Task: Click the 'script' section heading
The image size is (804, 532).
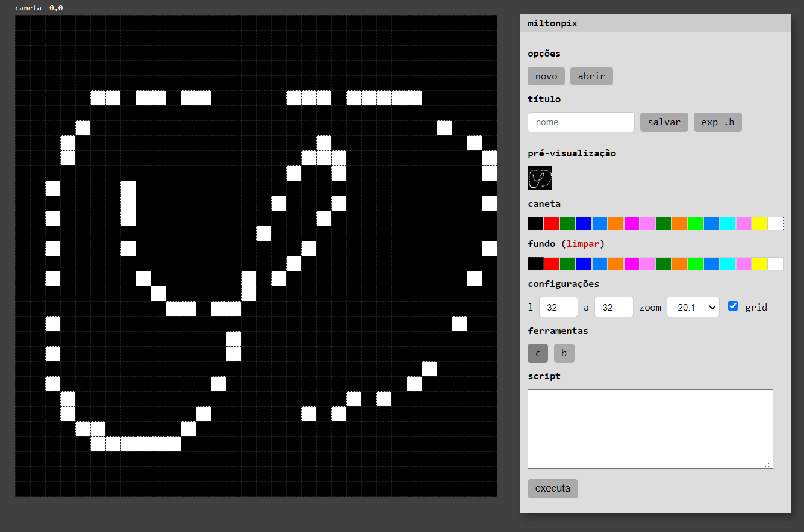Action: (544, 376)
